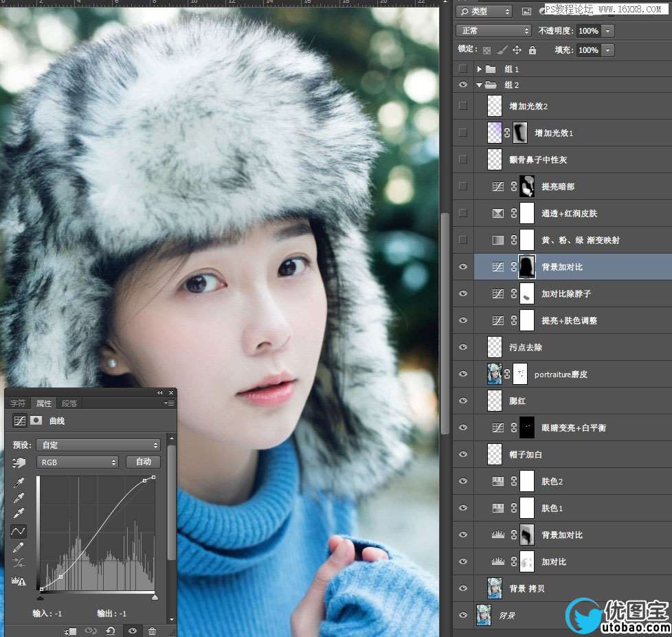Click the trash icon in Properties panel

(152, 631)
